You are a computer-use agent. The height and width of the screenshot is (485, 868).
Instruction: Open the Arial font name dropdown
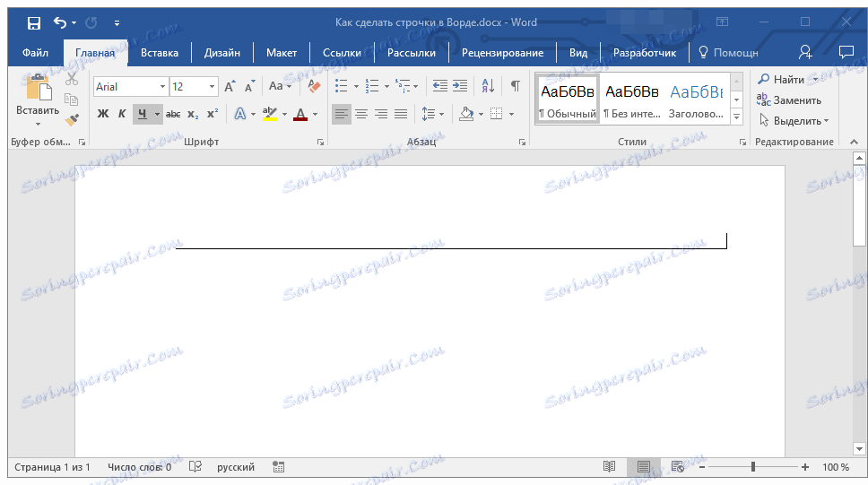(x=162, y=87)
